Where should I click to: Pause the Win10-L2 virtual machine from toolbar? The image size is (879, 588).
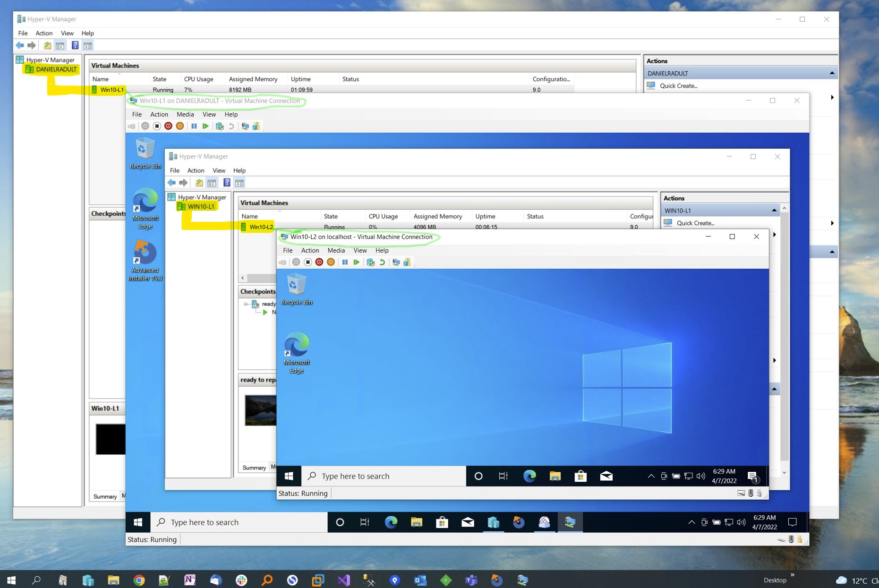345,262
